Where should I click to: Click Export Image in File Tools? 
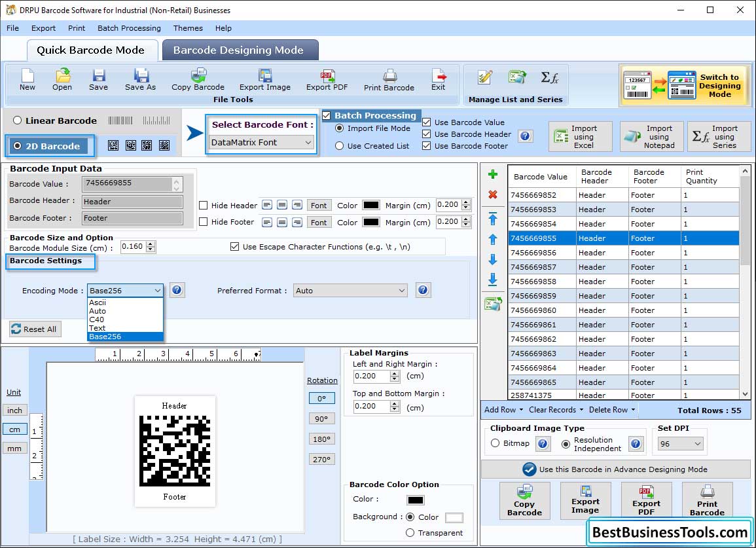pyautogui.click(x=265, y=80)
